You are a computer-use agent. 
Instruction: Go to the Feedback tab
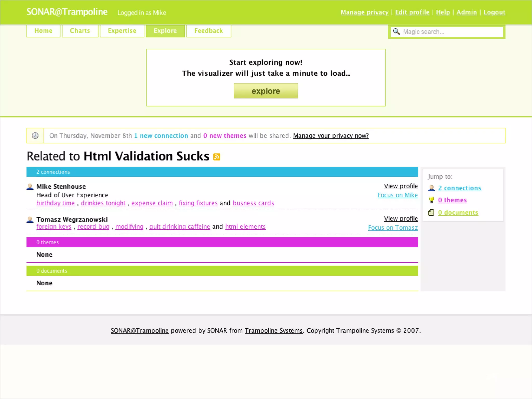[x=209, y=31]
